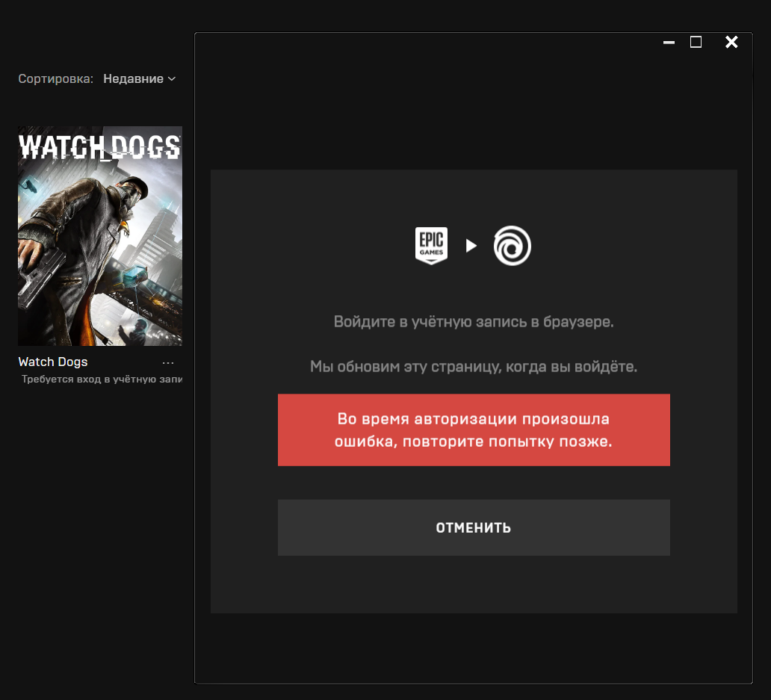Open the three-dot menu for Watch Dogs
Image resolution: width=771 pixels, height=700 pixels.
pos(168,363)
